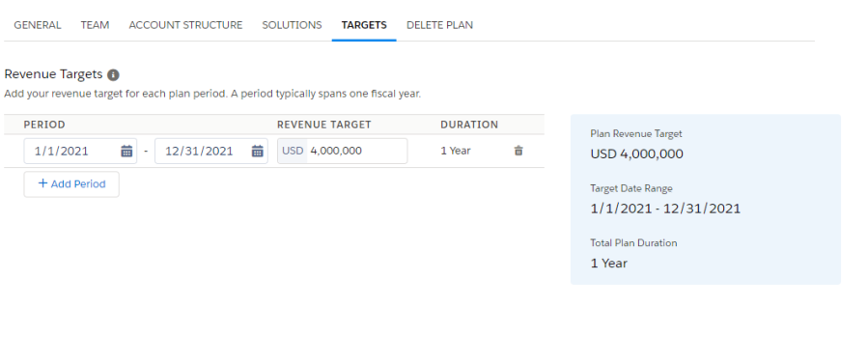The width and height of the screenshot is (868, 363).
Task: Select the Targets tab
Action: [364, 25]
